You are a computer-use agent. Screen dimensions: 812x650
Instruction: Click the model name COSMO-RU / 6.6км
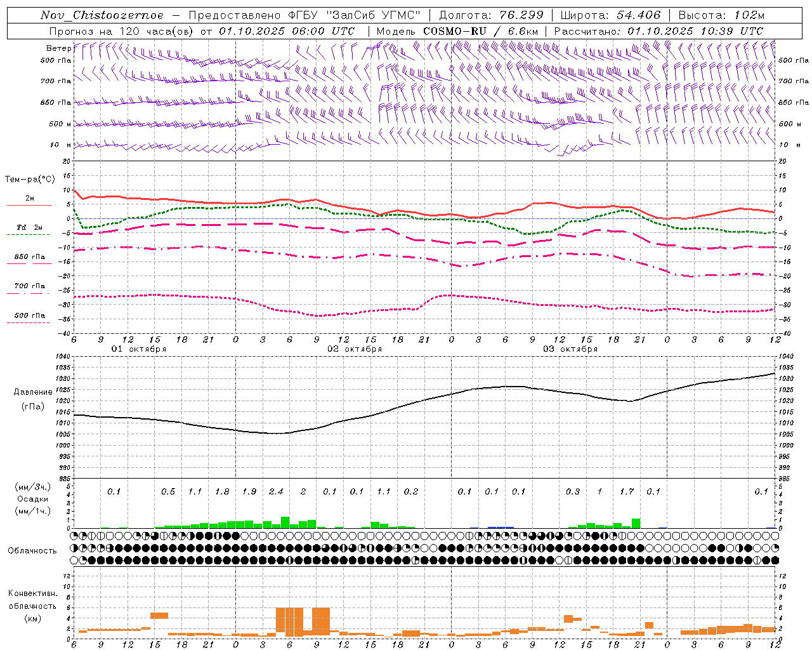pos(480,31)
